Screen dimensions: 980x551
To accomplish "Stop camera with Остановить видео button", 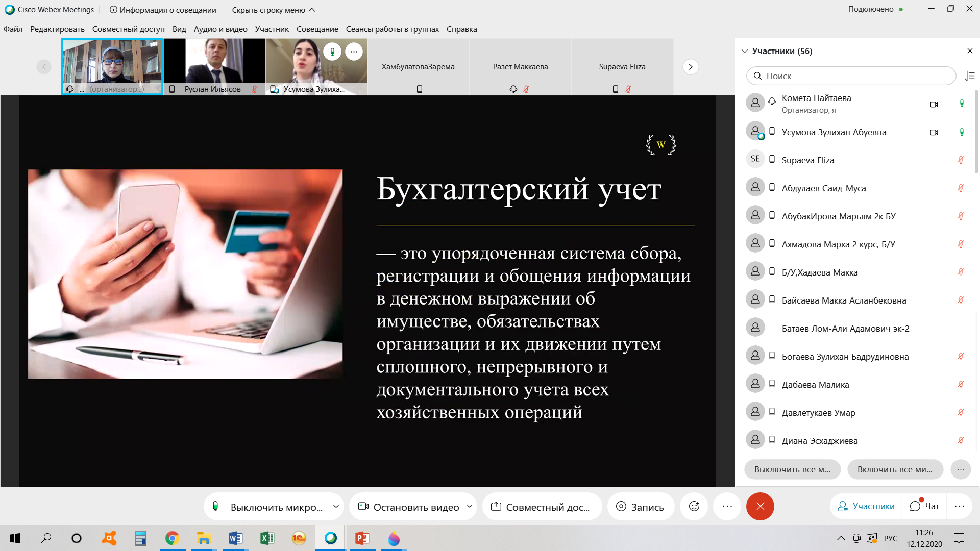I will [408, 507].
